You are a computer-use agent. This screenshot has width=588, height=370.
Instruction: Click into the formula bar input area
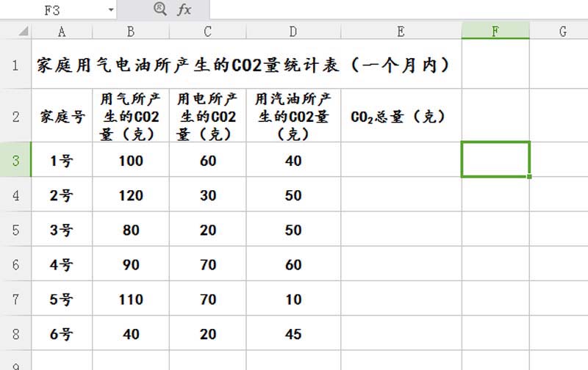(x=398, y=10)
